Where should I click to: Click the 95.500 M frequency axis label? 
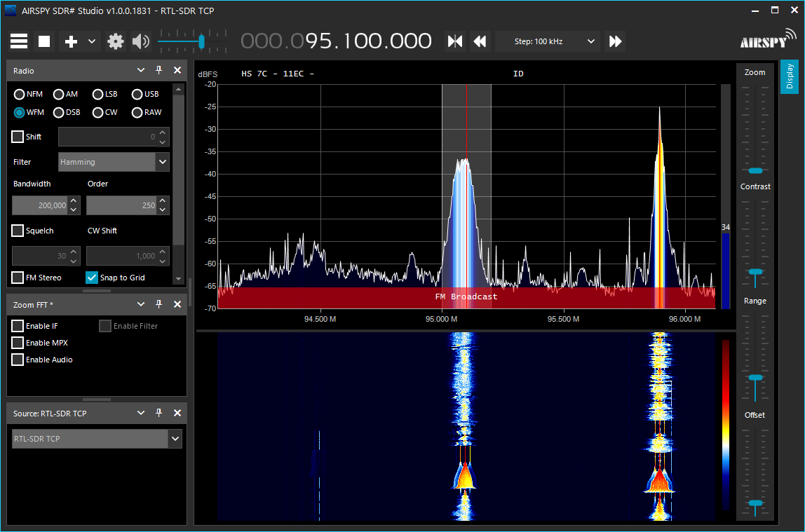[x=563, y=319]
